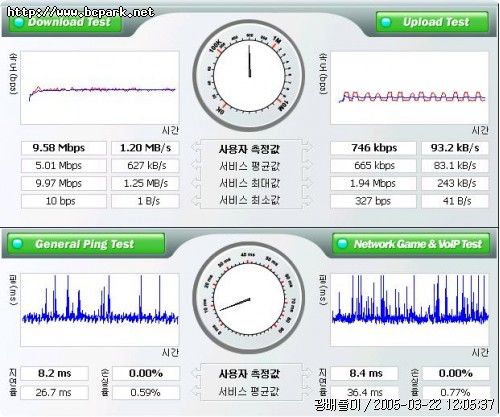Select the 83.1 kB/s value

(x=455, y=166)
